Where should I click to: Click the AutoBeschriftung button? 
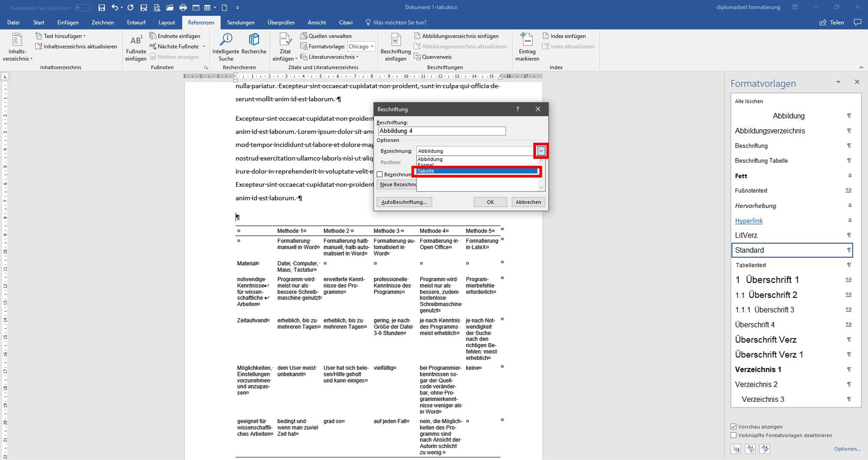click(404, 202)
